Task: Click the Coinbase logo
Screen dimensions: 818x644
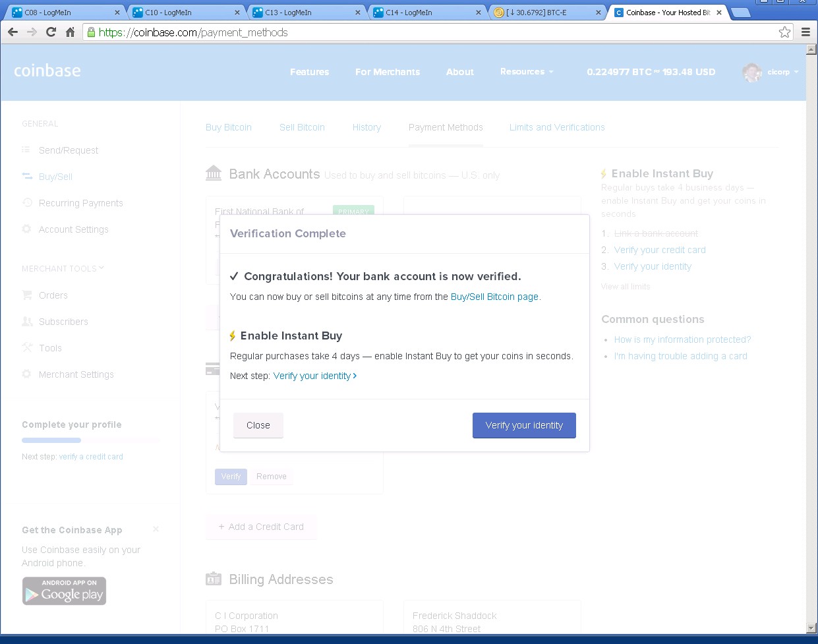Action: pyautogui.click(x=47, y=71)
